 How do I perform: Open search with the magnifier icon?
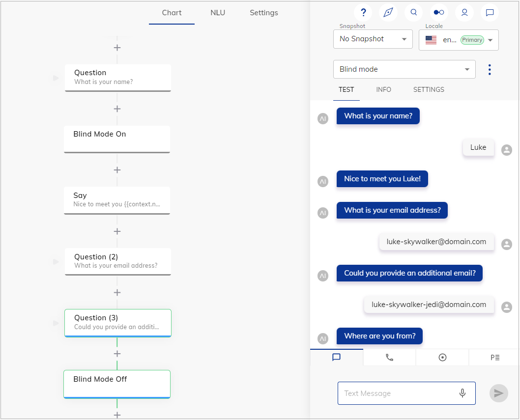pos(413,13)
